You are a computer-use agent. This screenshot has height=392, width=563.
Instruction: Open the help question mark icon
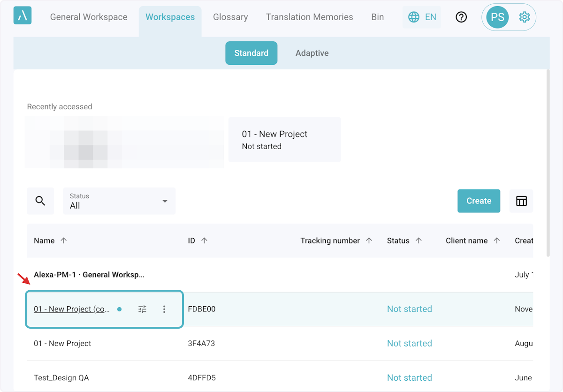click(461, 17)
